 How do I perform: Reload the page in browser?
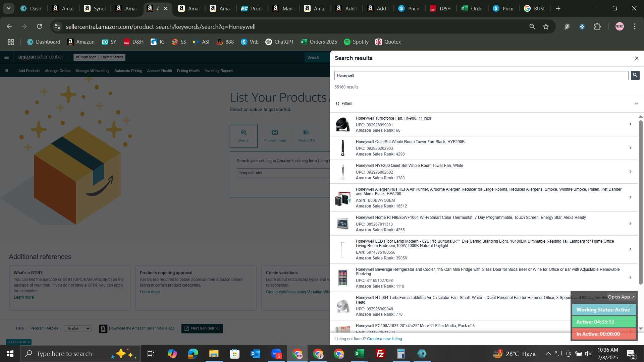point(39,26)
